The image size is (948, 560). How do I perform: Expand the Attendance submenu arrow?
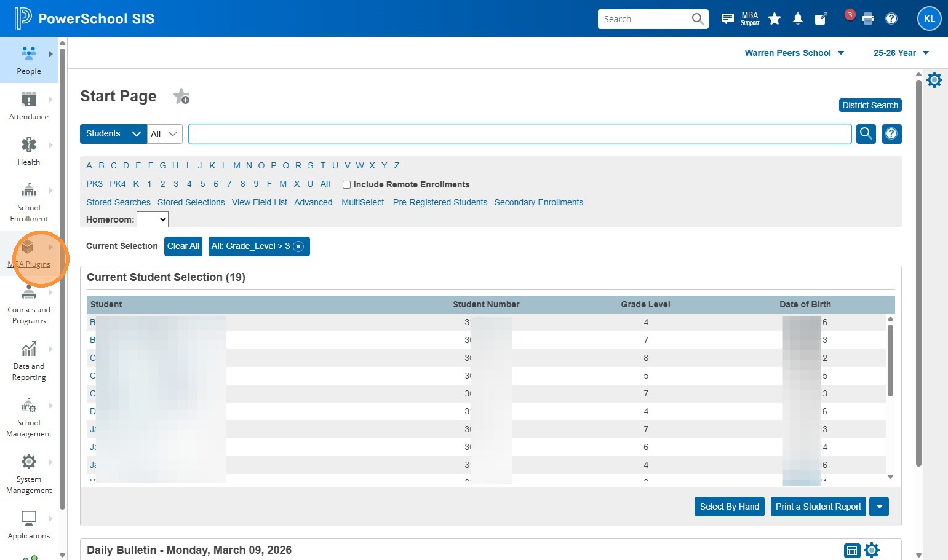pos(51,100)
